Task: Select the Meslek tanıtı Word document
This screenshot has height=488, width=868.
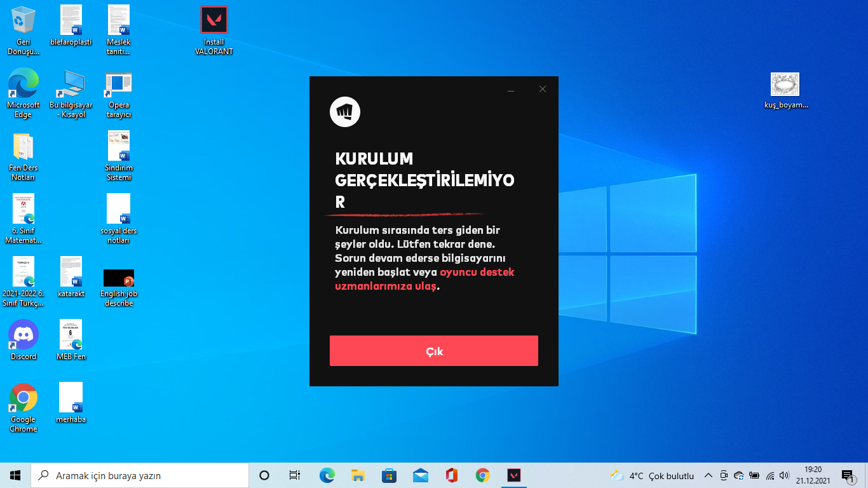Action: pyautogui.click(x=119, y=30)
